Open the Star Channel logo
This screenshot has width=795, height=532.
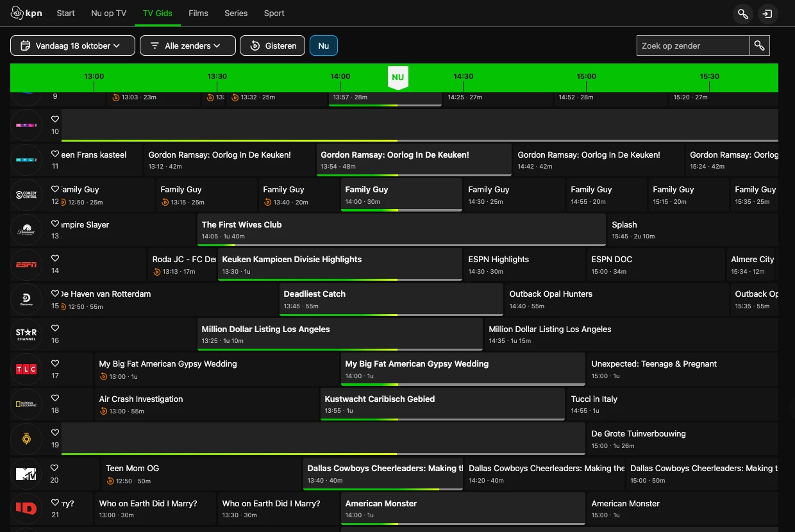26,334
